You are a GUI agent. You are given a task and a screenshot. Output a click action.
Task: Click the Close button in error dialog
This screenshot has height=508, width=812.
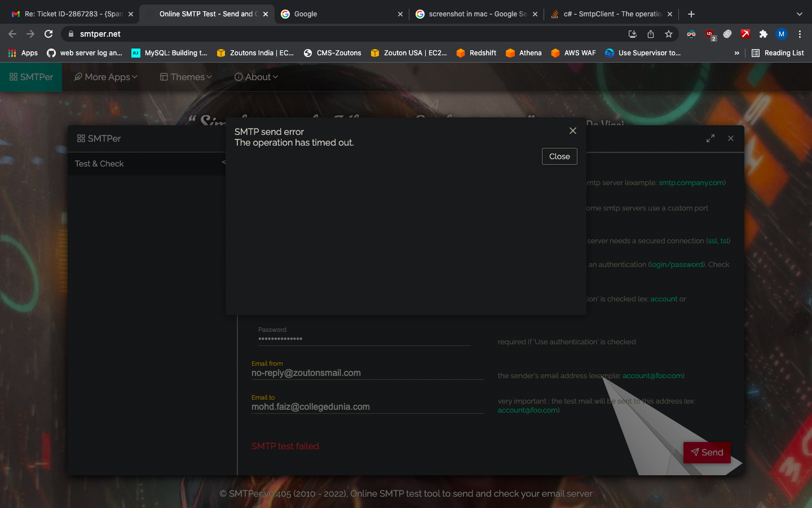[559, 156]
